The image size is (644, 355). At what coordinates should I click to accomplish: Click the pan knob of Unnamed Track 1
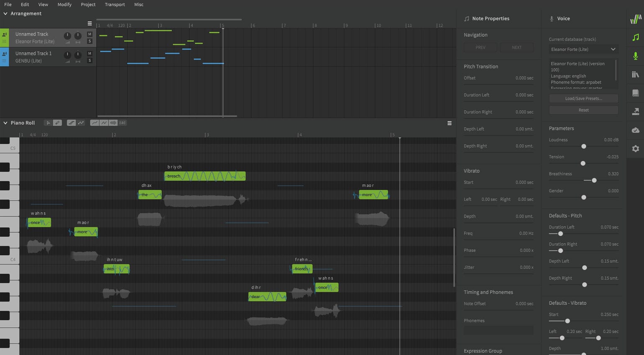pos(78,55)
